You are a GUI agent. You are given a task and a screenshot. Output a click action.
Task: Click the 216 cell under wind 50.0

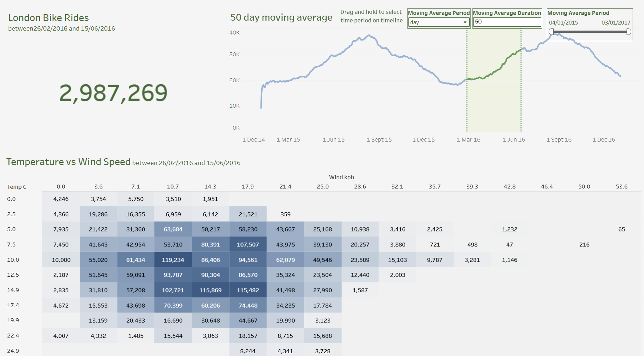point(584,245)
